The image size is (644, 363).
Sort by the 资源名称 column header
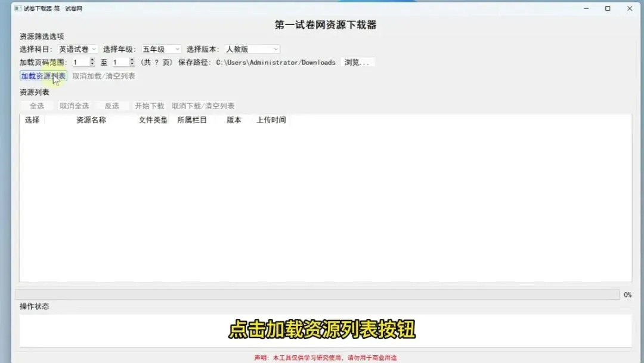point(91,120)
